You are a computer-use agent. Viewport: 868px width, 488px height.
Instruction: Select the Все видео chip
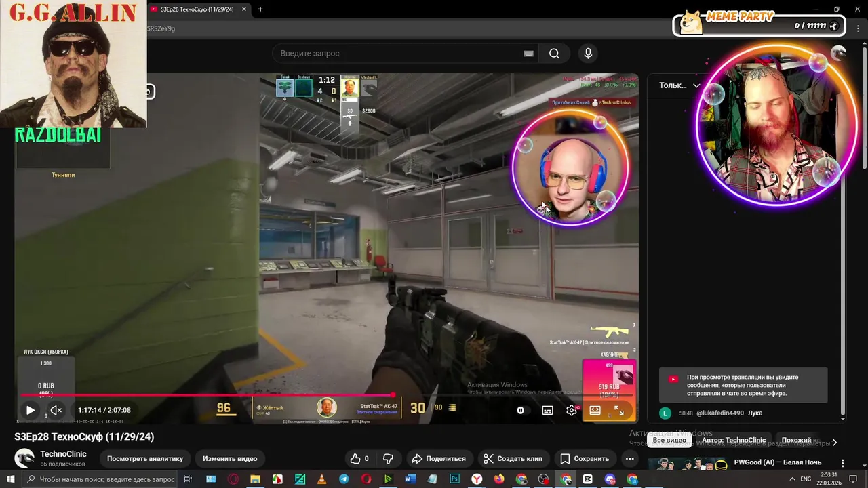(669, 441)
